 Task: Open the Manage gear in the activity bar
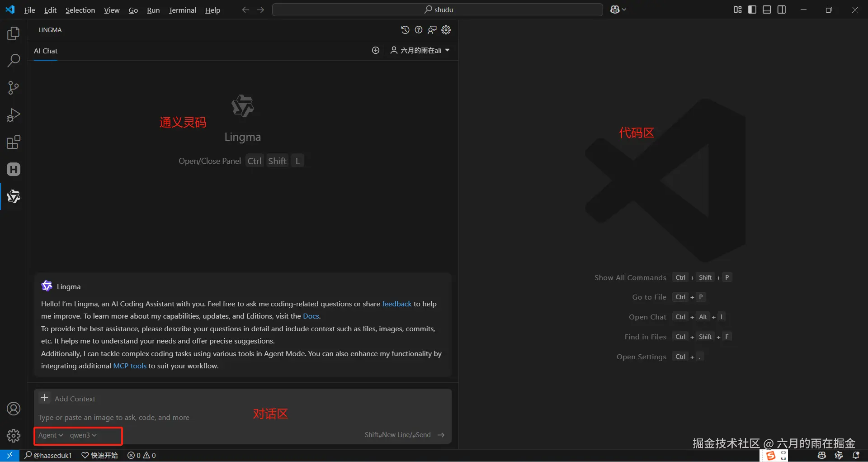tap(14, 436)
